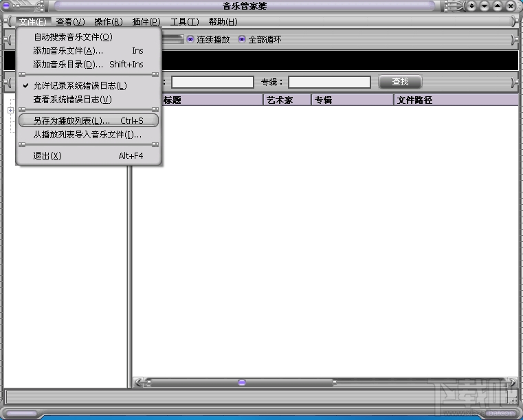This screenshot has width=523, height=420.
Task: Click the up-down arrows title bar icon
Action: point(471,5)
